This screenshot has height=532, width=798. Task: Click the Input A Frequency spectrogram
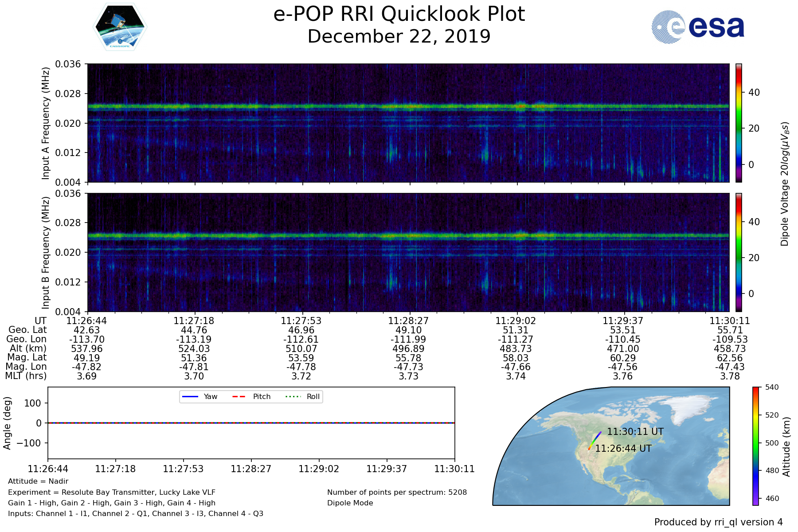[408, 123]
